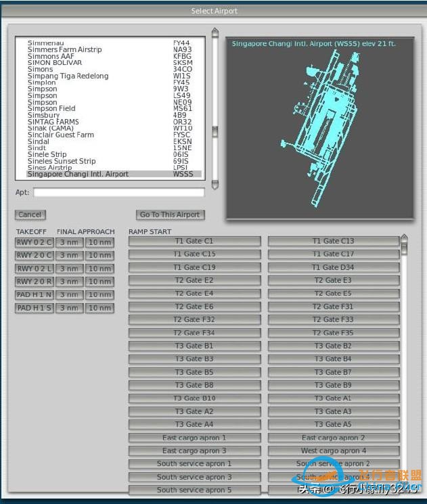This screenshot has width=427, height=504.
Task: Start at T2 Gate F34
Action: pos(194,333)
